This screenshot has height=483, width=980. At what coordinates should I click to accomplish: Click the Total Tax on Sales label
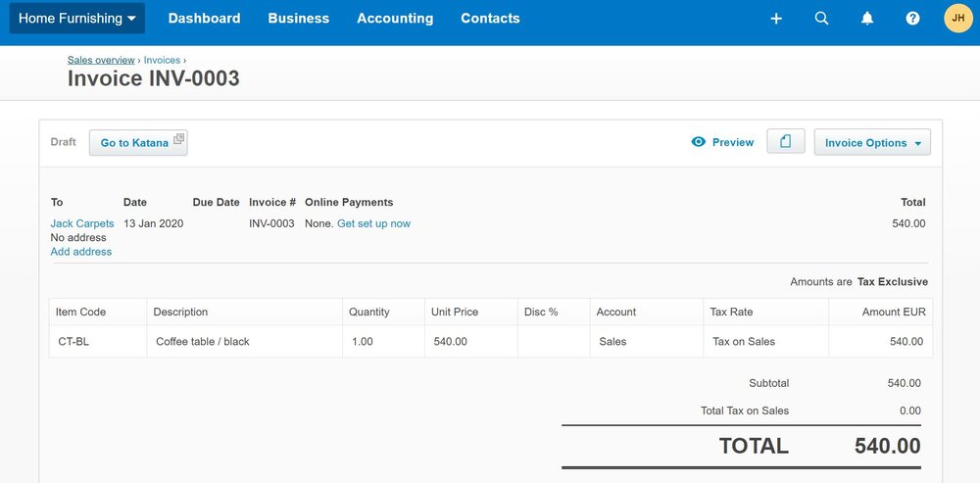[745, 411]
